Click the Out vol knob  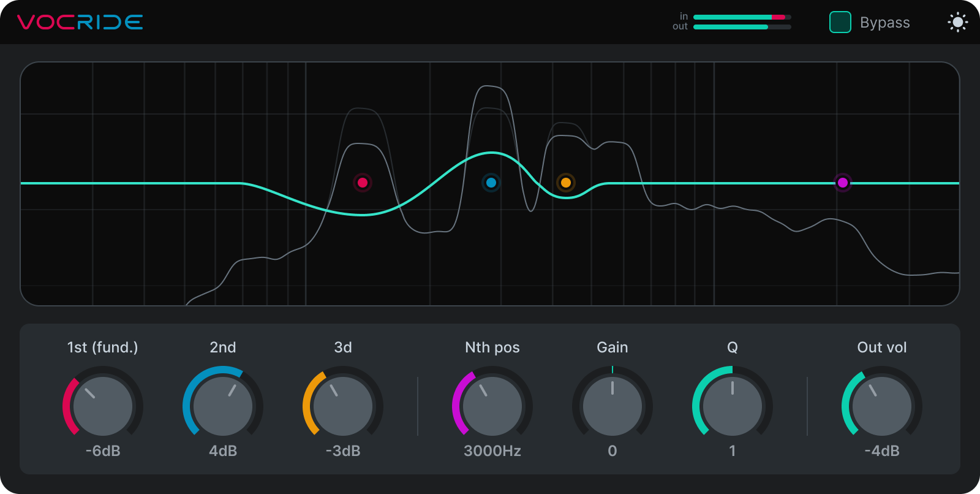tap(882, 406)
